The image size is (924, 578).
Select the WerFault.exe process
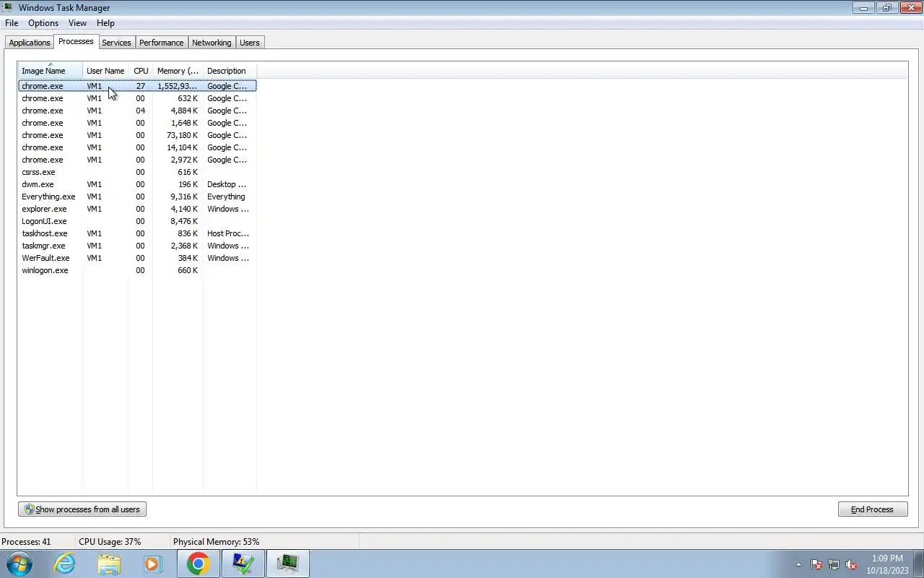point(137,258)
